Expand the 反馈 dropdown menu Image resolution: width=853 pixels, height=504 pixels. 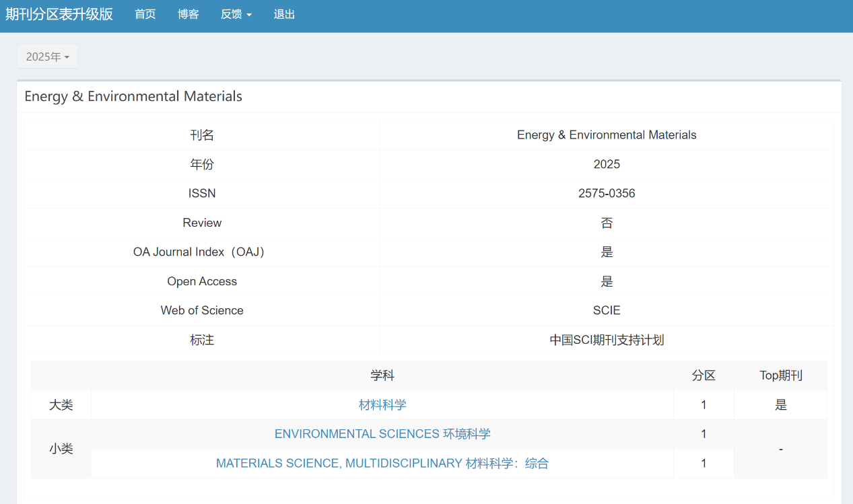(x=236, y=14)
